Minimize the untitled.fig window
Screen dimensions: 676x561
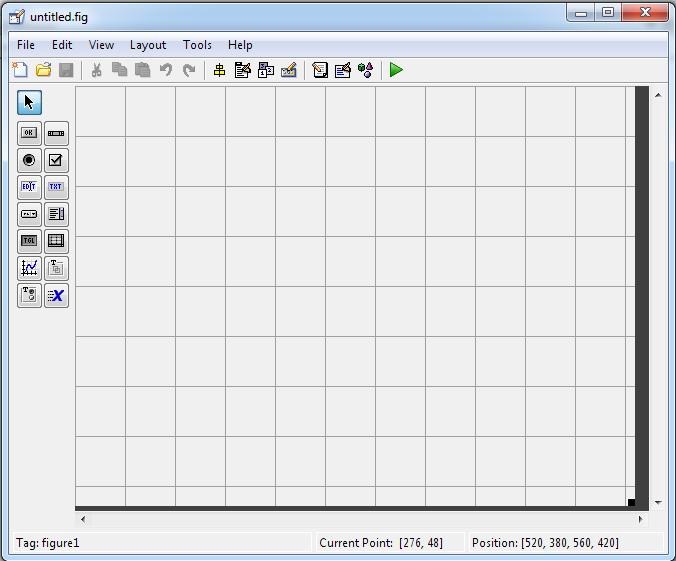580,13
